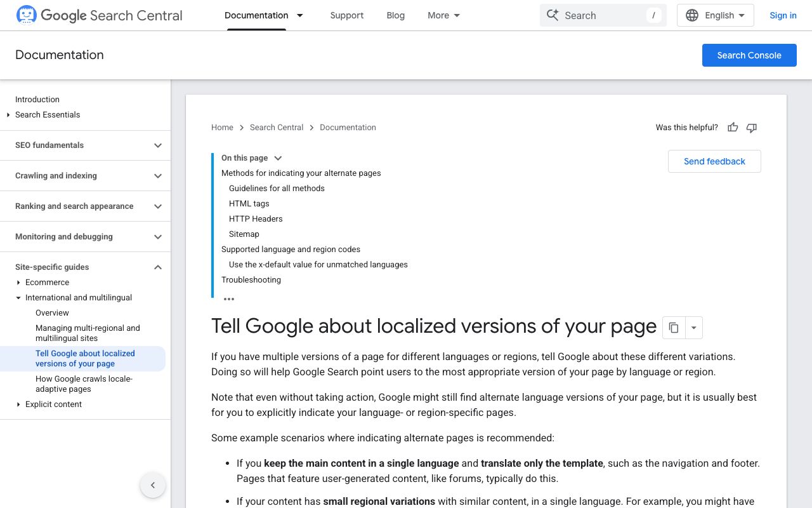812x508 pixels.
Task: Open the Introduction sidebar link
Action: coord(37,100)
